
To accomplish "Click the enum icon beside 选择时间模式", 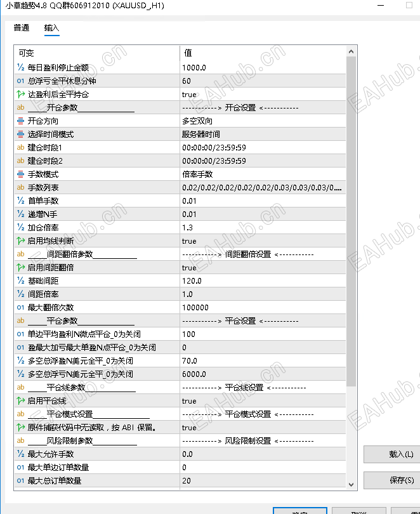I will [x=21, y=135].
